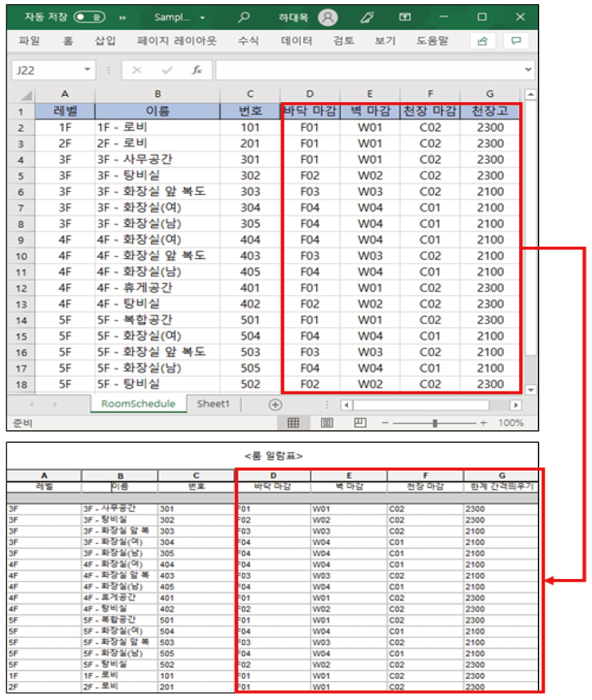The width and height of the screenshot is (592, 700).
Task: Click the Select All corner triangle
Action: point(26,95)
